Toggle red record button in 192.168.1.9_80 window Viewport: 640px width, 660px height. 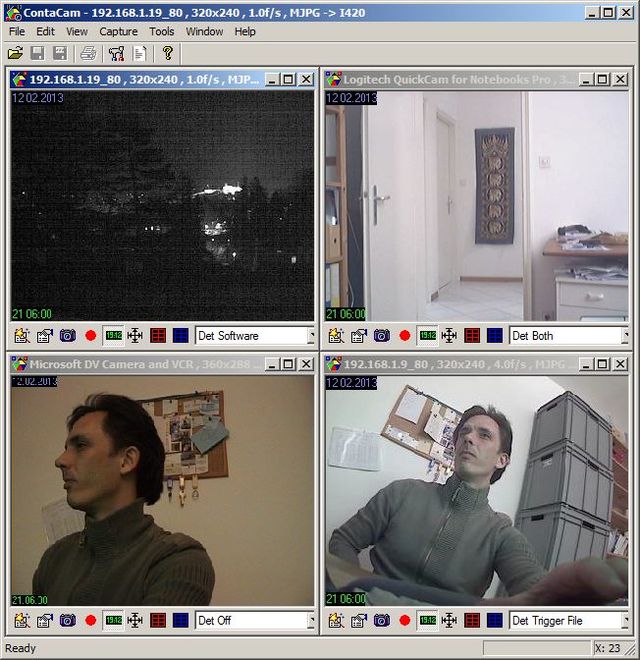tap(405, 621)
